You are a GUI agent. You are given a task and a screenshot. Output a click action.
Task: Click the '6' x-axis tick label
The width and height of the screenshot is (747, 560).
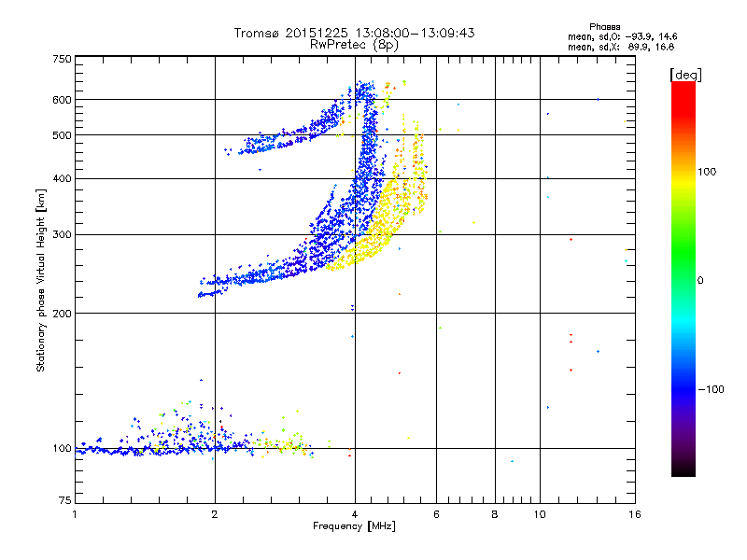pyautogui.click(x=436, y=514)
